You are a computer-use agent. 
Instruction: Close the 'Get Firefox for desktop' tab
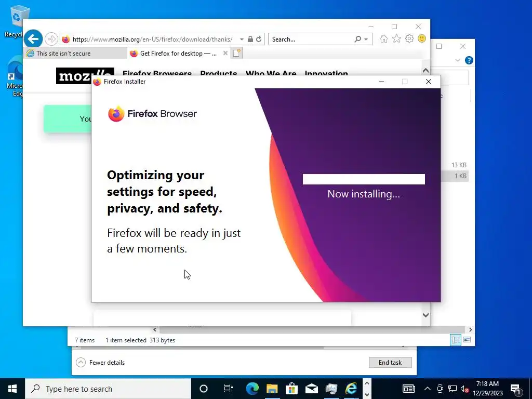(x=225, y=54)
